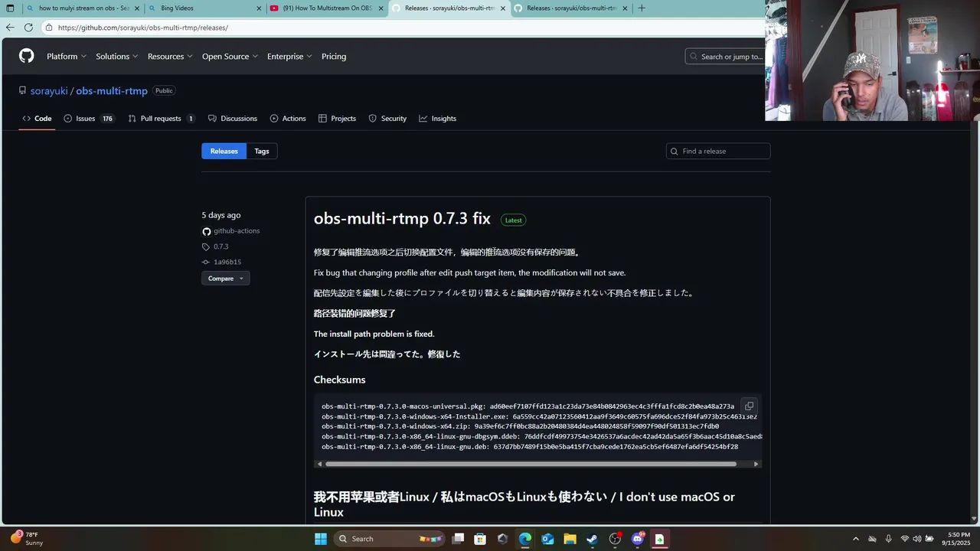Click the Windows taskbar Search box
980x551 pixels.
tap(390, 539)
